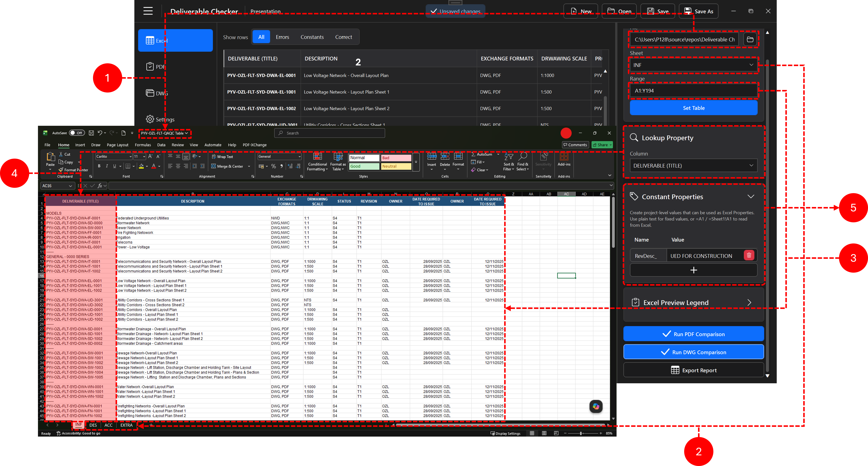Click the Insert Function fx button
Viewport: 868px width, 466px height.
pyautogui.click(x=100, y=185)
